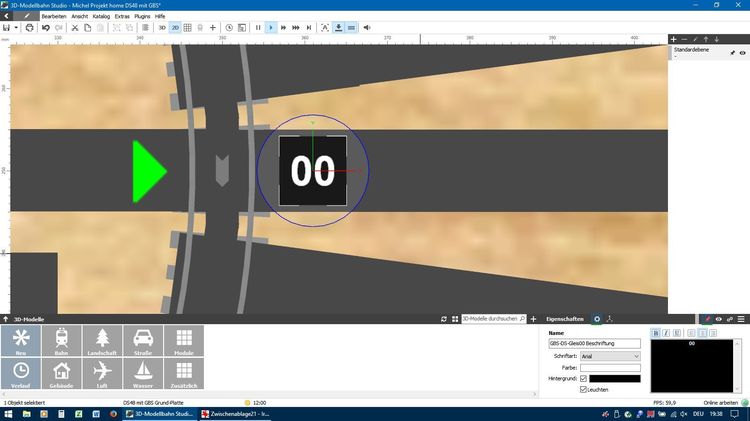Click the green triangle arrow object

point(149,171)
